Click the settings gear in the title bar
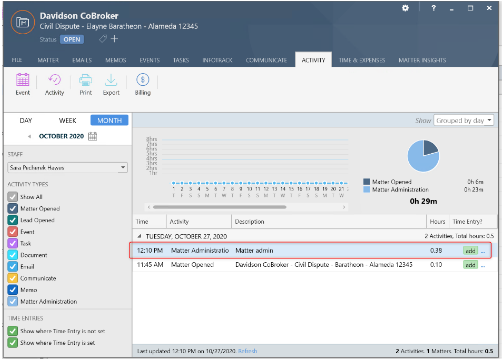 click(x=405, y=8)
